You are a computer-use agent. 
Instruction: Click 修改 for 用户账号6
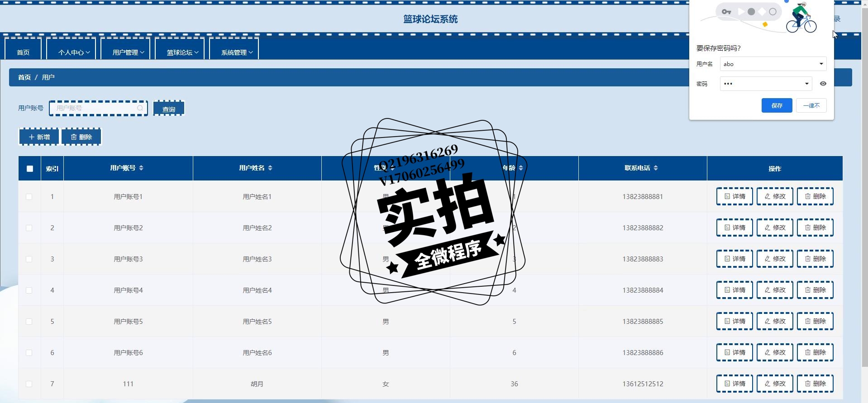(775, 352)
